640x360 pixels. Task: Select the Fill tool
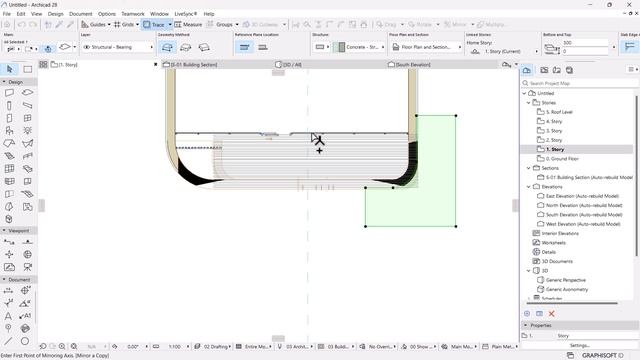[25, 328]
